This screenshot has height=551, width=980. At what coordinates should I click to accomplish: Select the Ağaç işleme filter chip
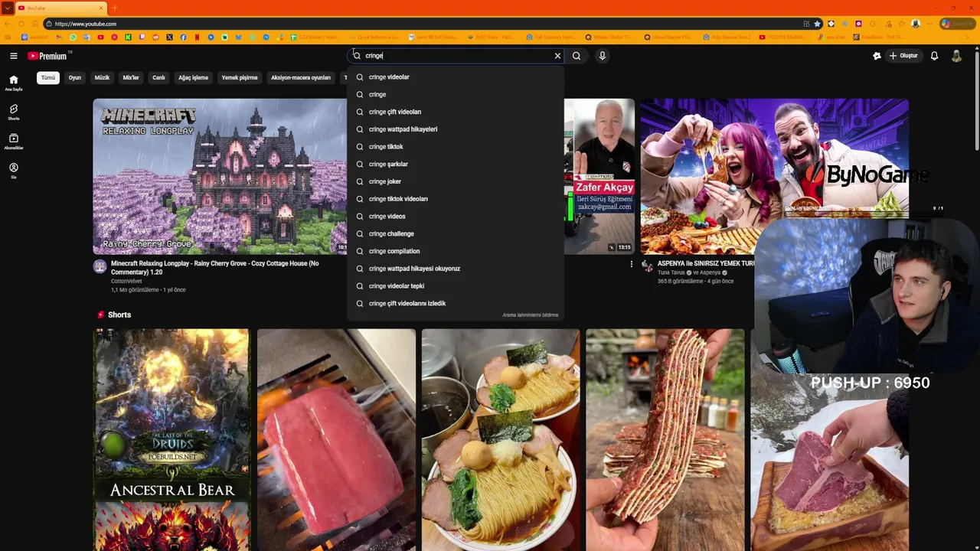(x=193, y=77)
